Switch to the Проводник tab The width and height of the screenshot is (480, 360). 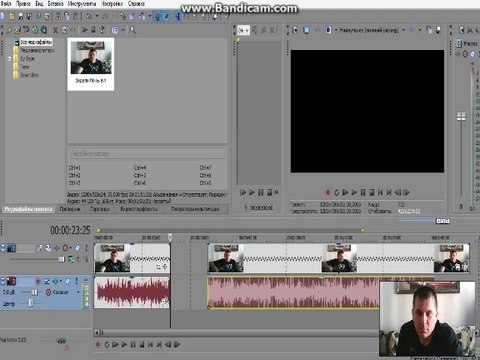pos(70,209)
